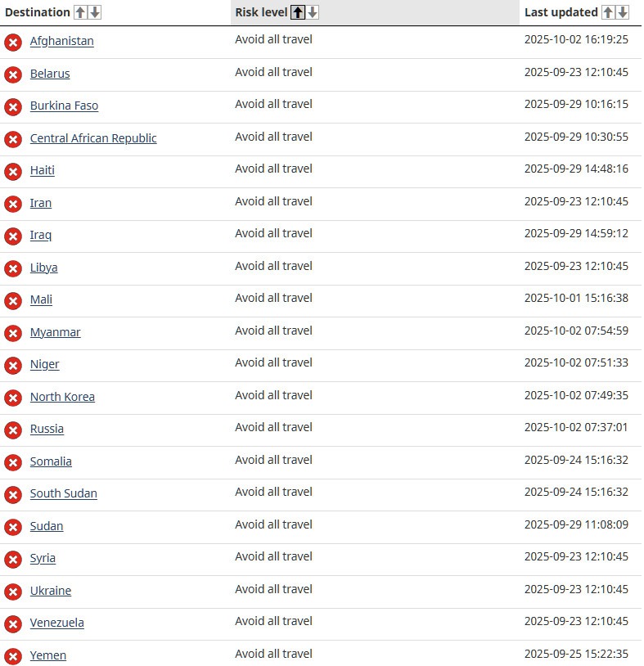Screen dimensions: 644x666
Task: Sort Destination column descending arrow
Action: (95, 12)
